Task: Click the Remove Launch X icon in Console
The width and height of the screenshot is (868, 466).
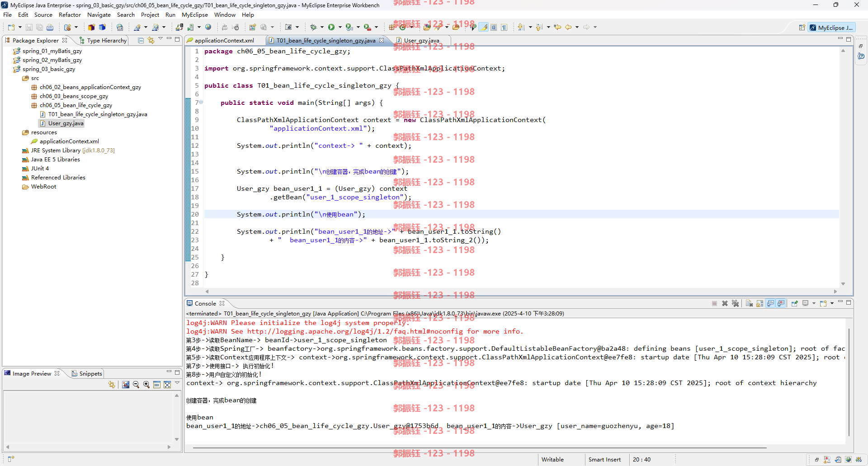Action: [x=725, y=303]
